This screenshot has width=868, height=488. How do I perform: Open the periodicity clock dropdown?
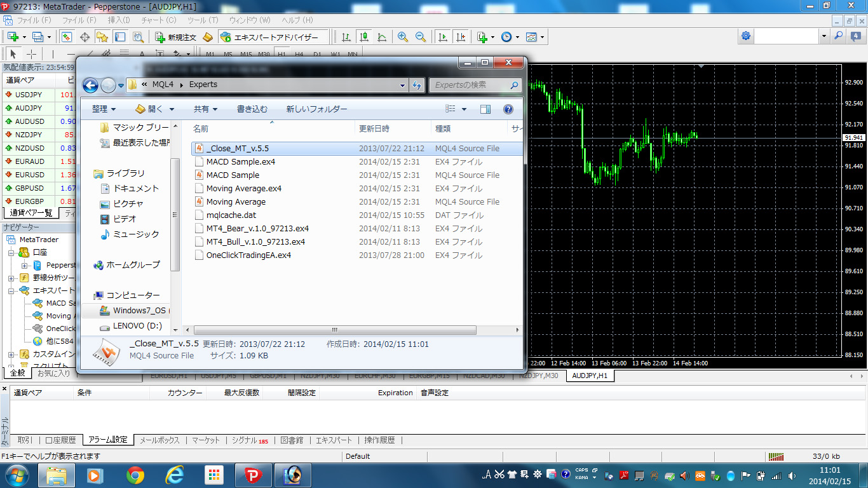click(510, 37)
